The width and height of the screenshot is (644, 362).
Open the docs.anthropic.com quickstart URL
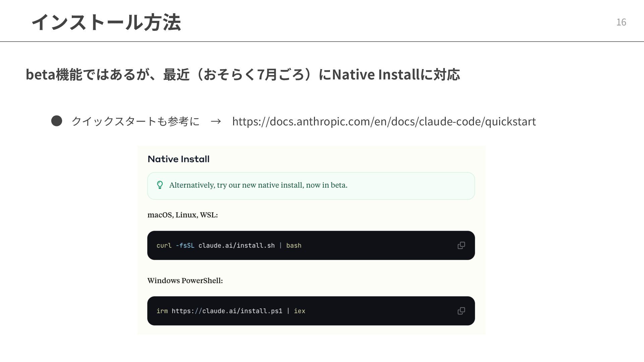point(384,121)
